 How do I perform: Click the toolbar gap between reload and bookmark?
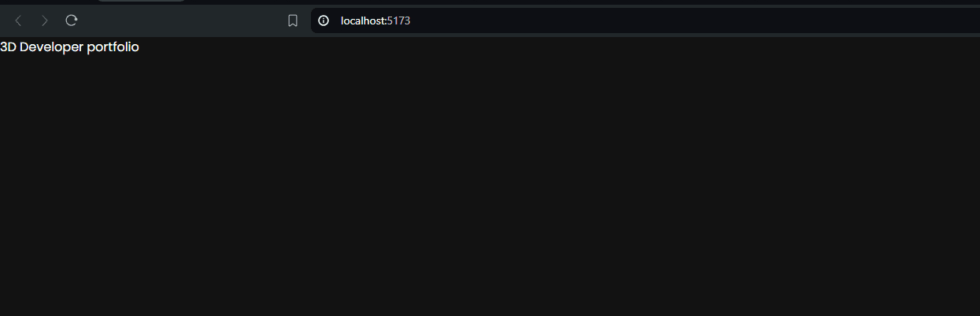[x=181, y=20]
